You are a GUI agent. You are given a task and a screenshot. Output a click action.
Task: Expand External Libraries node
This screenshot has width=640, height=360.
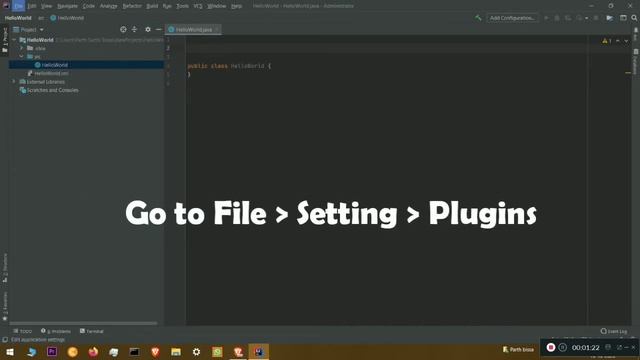click(14, 82)
